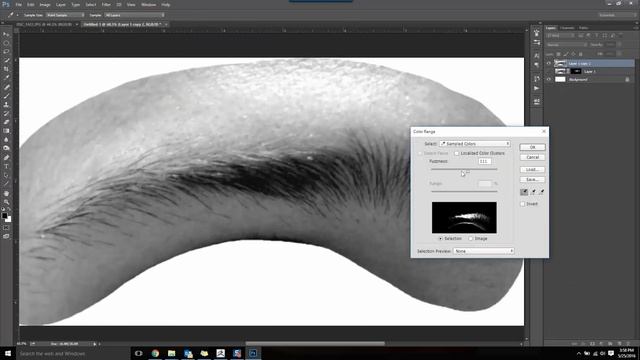Screen dimensions: 640x360
Task: Click OK in the Color Range dialog
Action: pyautogui.click(x=532, y=147)
